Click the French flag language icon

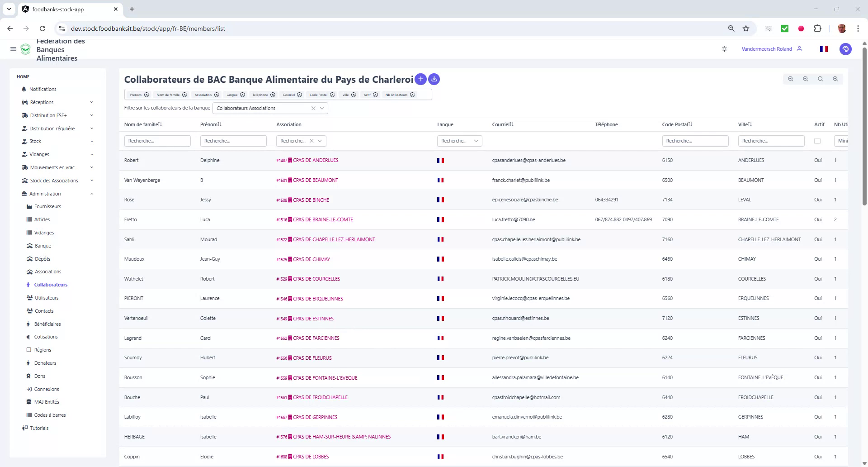point(824,49)
